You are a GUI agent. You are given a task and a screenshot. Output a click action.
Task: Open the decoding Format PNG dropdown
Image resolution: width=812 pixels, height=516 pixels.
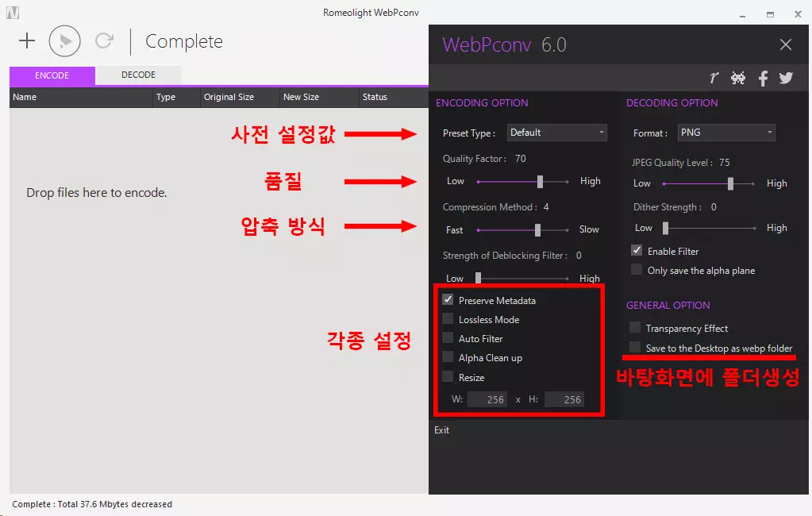pyautogui.click(x=726, y=133)
